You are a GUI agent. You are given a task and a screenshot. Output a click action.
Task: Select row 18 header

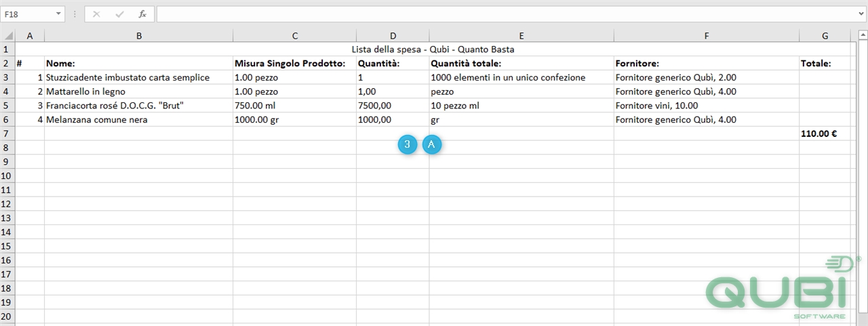pos(7,288)
